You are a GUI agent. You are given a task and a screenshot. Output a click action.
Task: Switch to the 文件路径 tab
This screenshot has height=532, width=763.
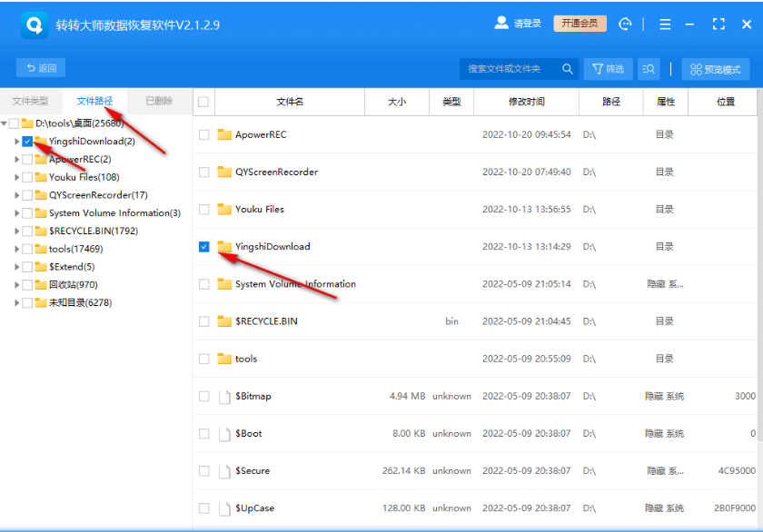[94, 101]
